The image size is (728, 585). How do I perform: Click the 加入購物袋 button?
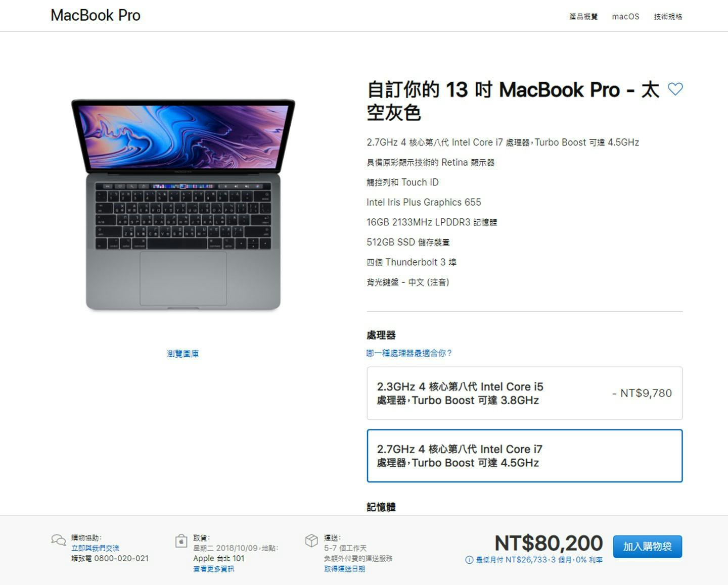coord(648,547)
